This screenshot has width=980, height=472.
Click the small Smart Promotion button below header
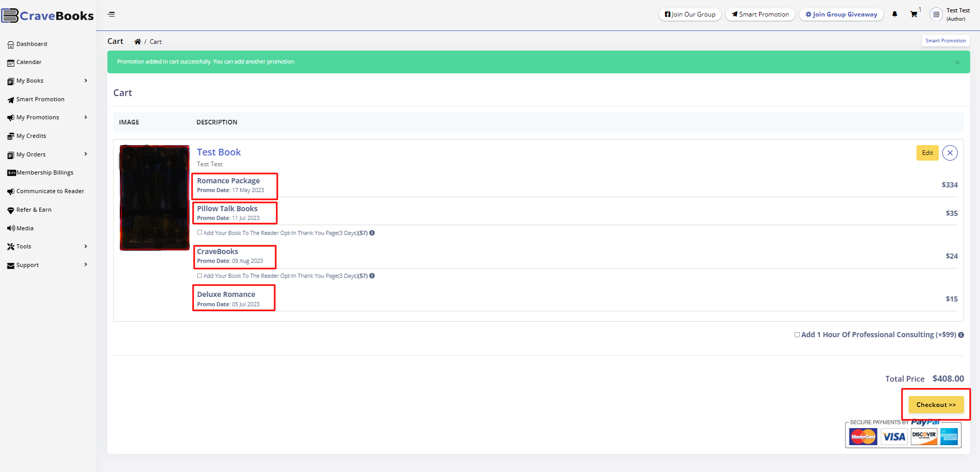[945, 41]
